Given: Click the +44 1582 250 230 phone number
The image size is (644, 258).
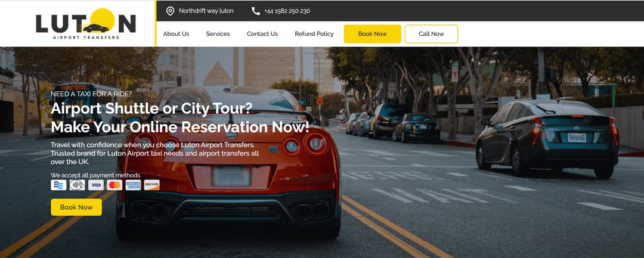Looking at the screenshot, I should coord(287,11).
